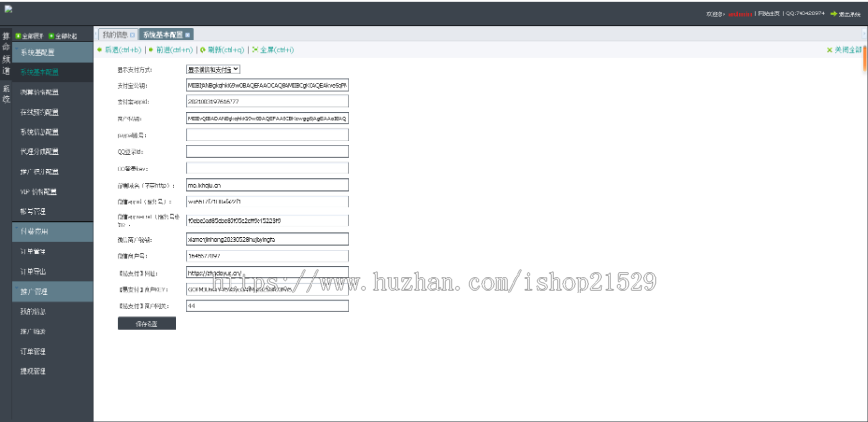This screenshot has width=868, height=422.
Task: Click the red admin username
Action: click(x=740, y=13)
